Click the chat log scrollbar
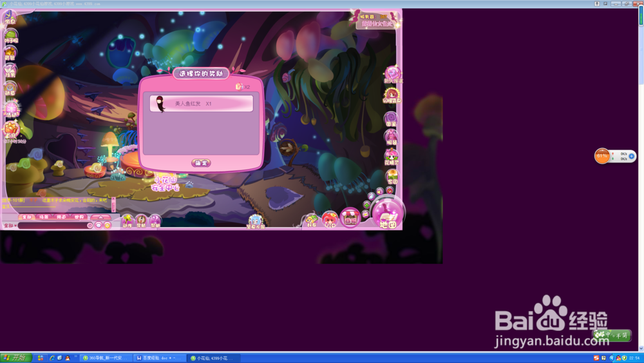 pos(114,204)
